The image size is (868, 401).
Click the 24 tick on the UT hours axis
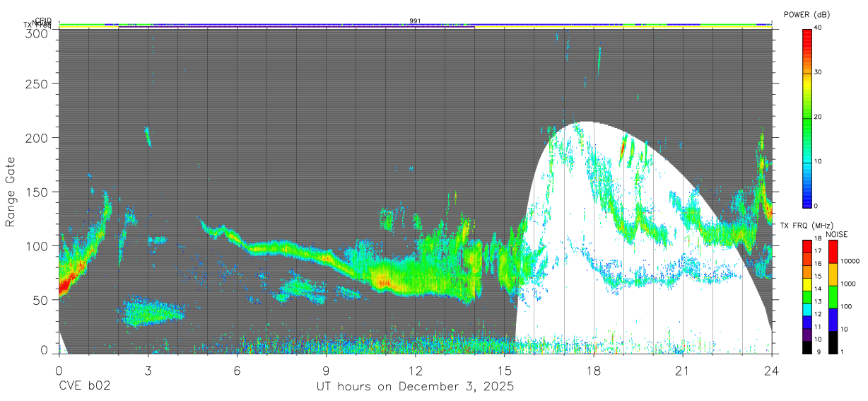[772, 371]
